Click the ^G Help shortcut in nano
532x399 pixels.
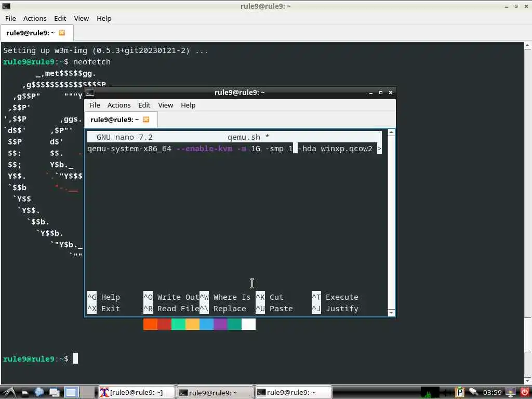point(103,297)
